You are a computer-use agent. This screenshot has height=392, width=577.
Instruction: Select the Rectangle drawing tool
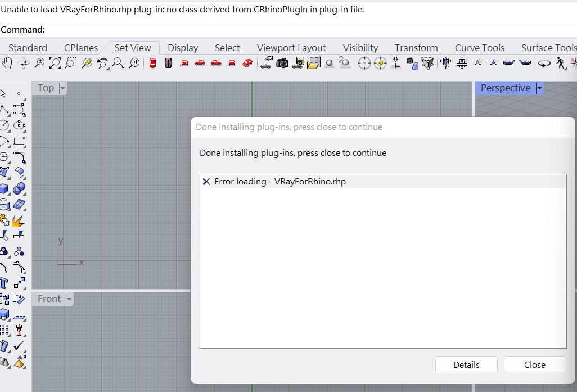click(x=19, y=141)
